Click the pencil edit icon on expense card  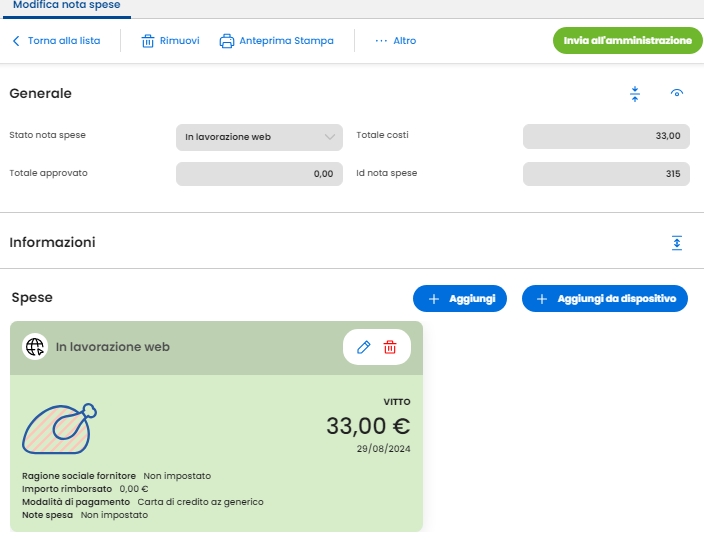[364, 347]
